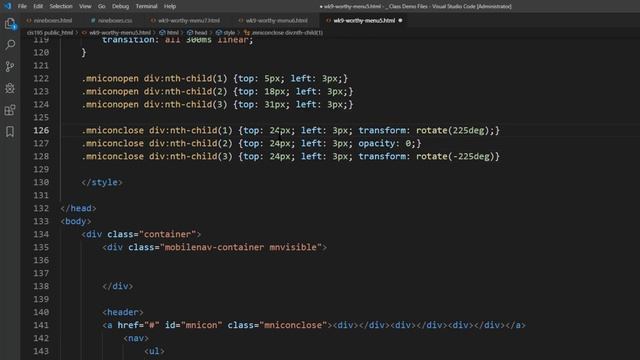The width and height of the screenshot is (640, 360).
Task: Click the opacity: 0 declaration on line 127
Action: (387, 144)
